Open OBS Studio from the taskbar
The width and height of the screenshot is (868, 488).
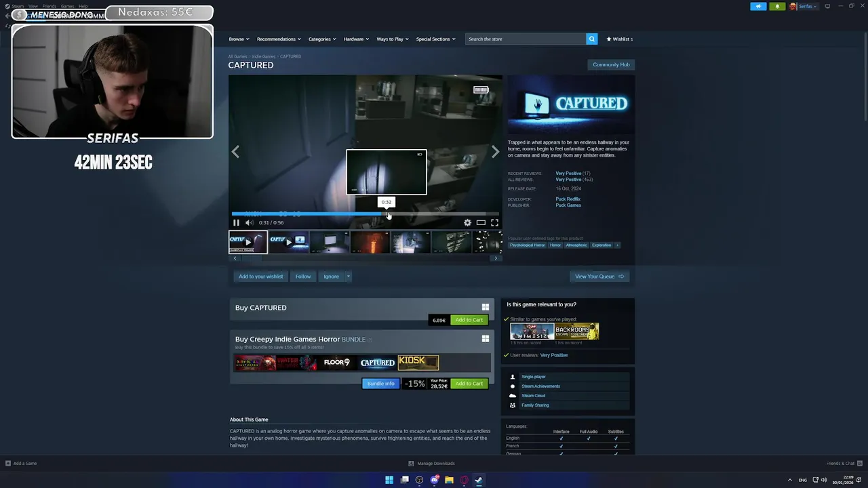tap(419, 480)
